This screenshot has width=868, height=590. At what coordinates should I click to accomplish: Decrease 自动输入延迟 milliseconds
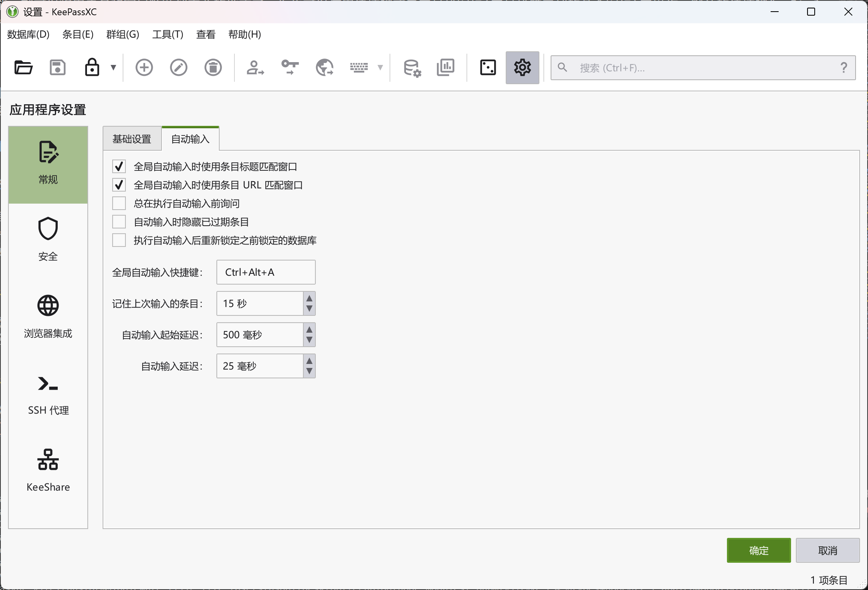[x=309, y=372]
